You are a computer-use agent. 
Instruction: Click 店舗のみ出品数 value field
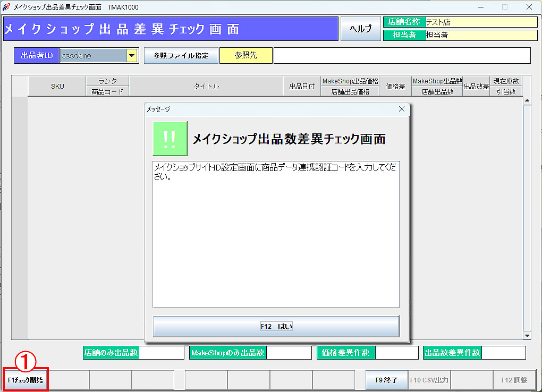162,353
